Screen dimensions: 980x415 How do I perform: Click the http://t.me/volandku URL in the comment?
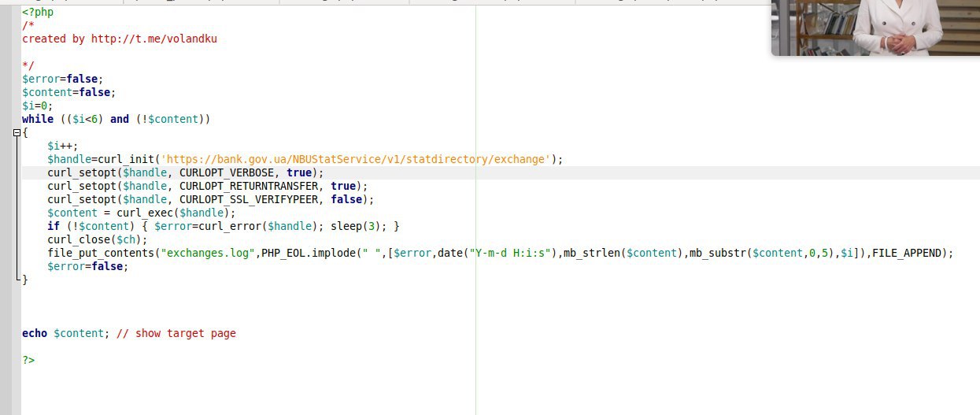click(x=154, y=39)
